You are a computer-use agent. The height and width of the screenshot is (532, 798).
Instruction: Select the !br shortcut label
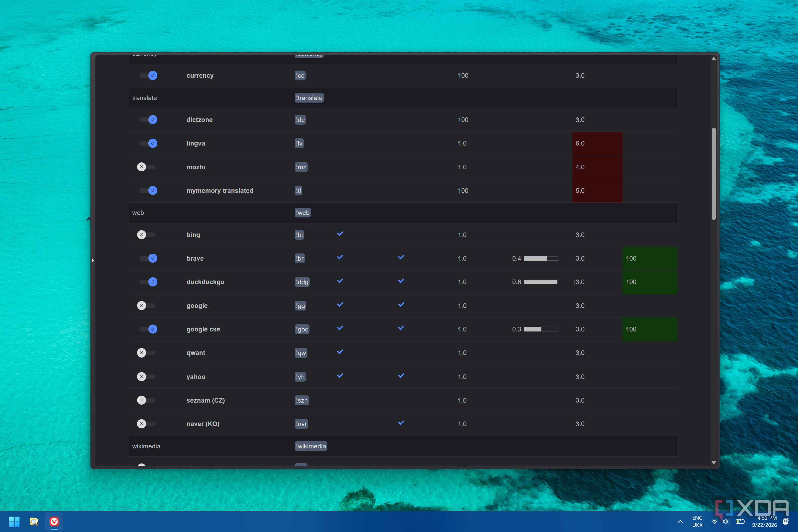pos(300,258)
